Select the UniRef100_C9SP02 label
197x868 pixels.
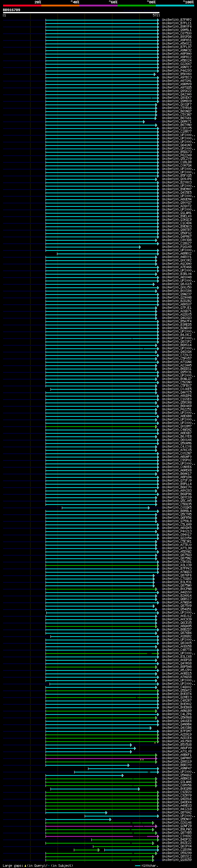click(176, 460)
